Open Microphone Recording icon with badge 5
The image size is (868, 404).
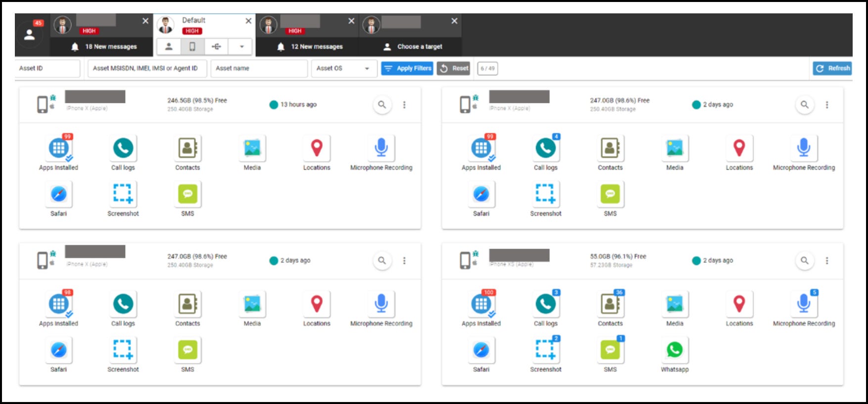point(804,304)
